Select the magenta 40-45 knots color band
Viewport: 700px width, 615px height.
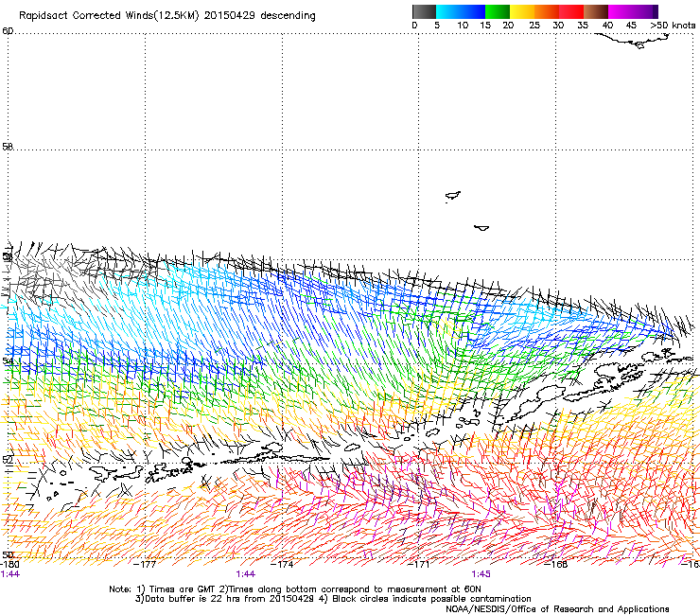(x=621, y=11)
